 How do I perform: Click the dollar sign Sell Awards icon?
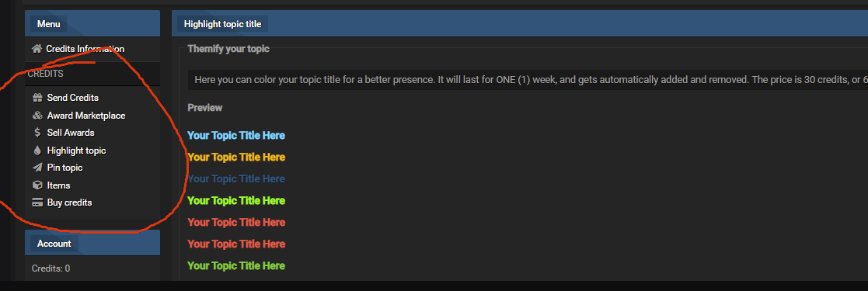(x=37, y=133)
